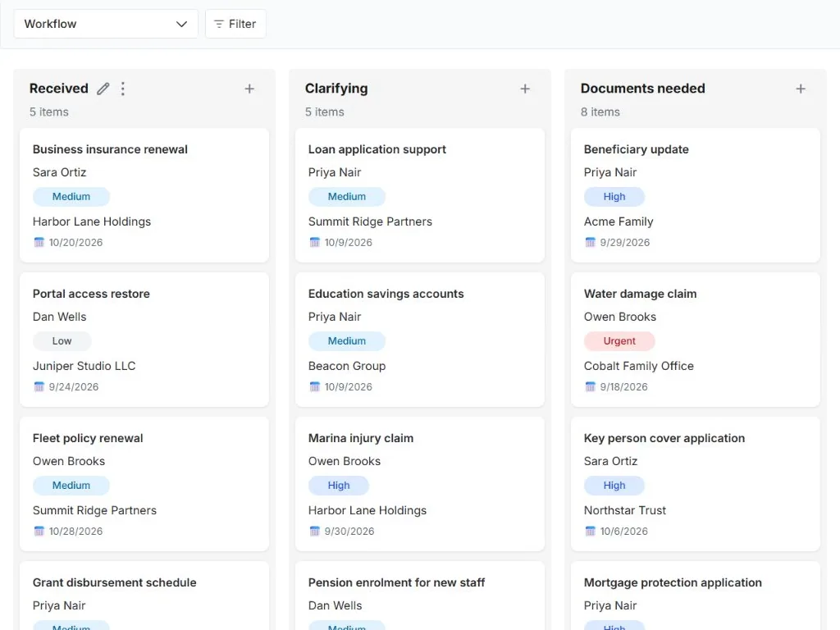Click Summit Ridge Partners on Fleet policy renewal

94,510
